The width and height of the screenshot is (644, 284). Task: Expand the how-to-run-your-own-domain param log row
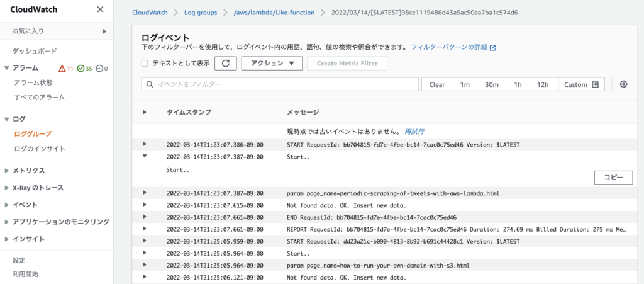[x=145, y=264]
